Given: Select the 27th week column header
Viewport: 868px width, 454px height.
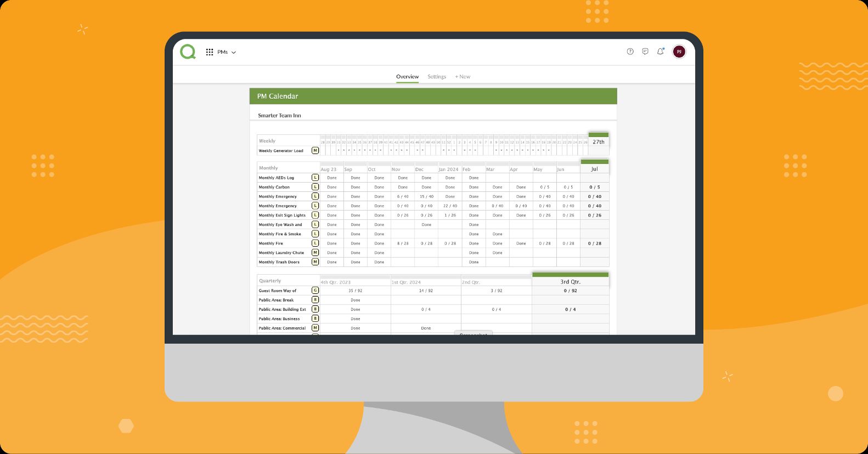Looking at the screenshot, I should tap(599, 141).
